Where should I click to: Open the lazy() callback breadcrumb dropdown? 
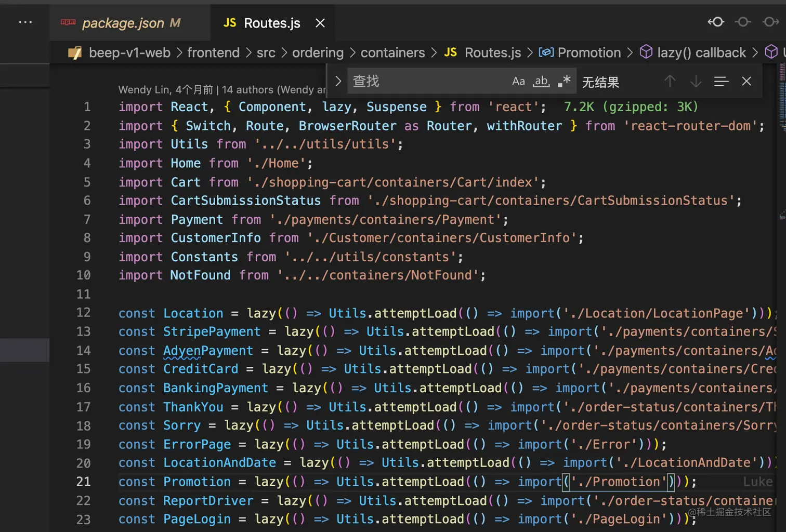point(701,52)
